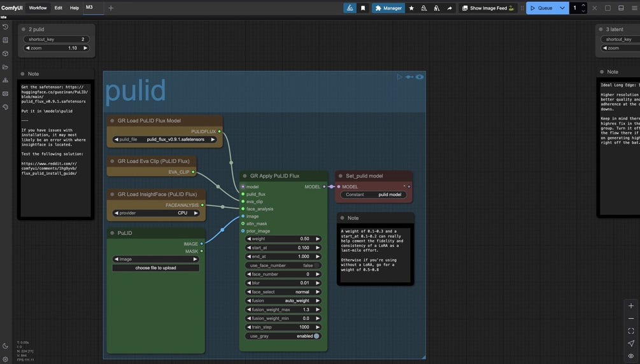Click pulid group bypass icon

coord(409,77)
